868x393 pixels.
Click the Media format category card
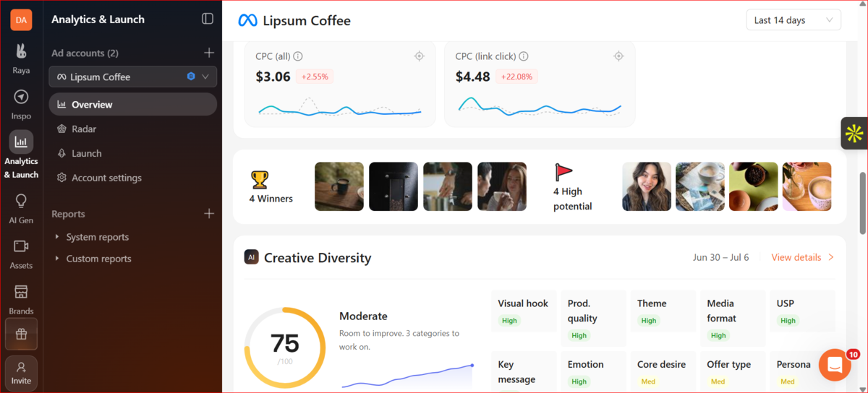pos(733,319)
